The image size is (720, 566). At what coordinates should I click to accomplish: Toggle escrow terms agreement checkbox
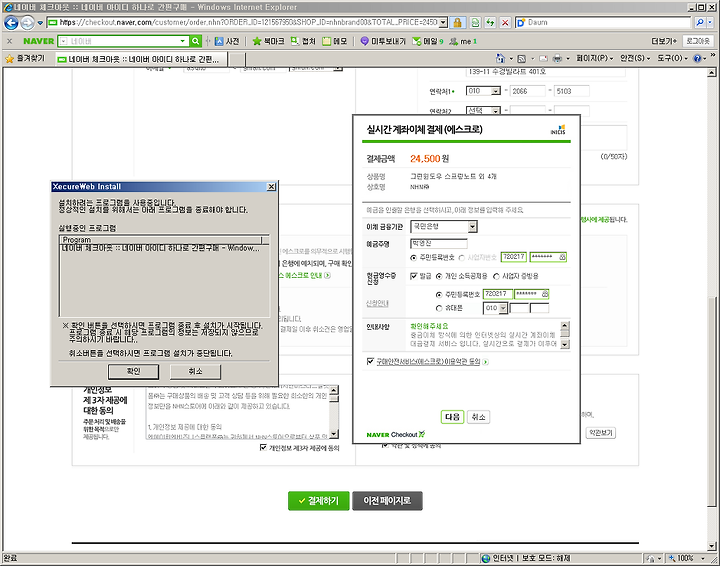[x=371, y=362]
